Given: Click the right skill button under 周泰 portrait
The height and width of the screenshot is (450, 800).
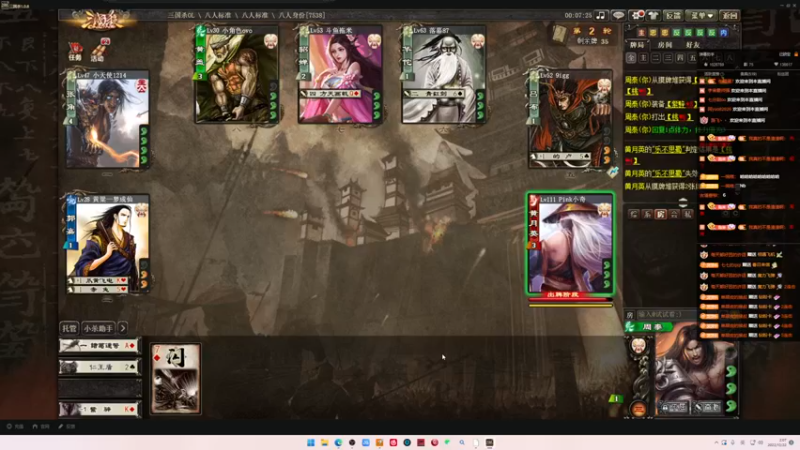Looking at the screenshot, I should pyautogui.click(x=708, y=407).
